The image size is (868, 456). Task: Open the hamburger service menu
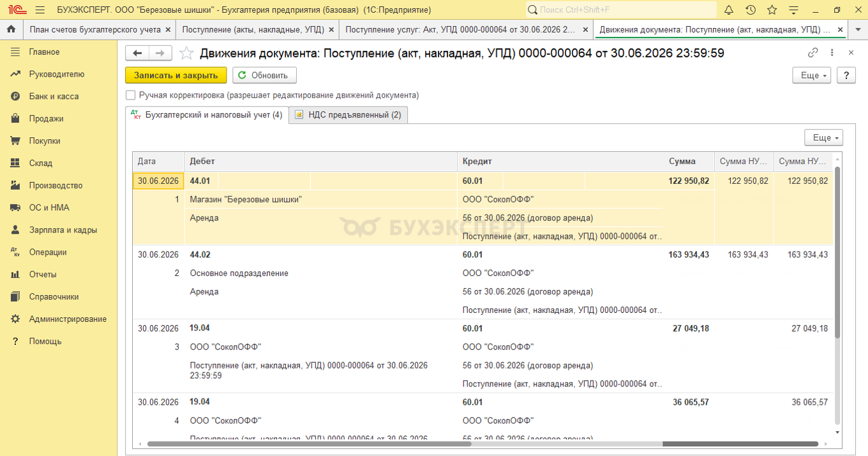click(40, 10)
